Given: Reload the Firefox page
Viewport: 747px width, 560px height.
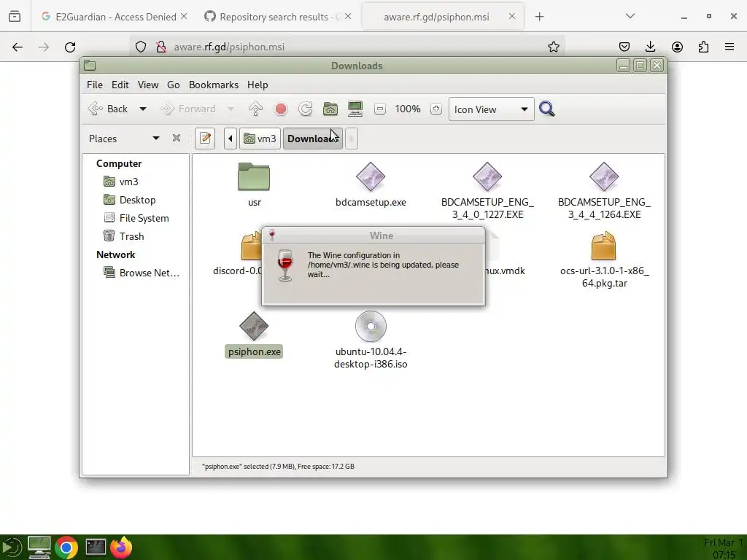Looking at the screenshot, I should [x=70, y=47].
